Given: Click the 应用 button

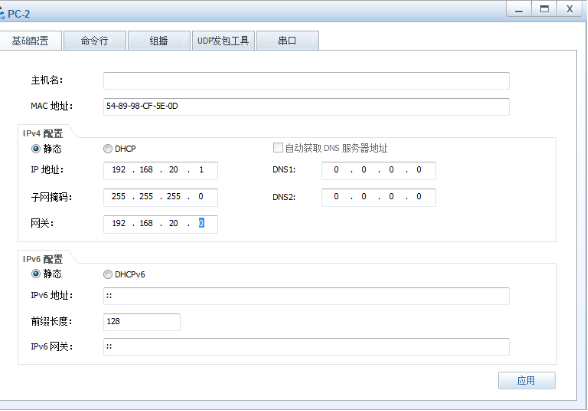Looking at the screenshot, I should pyautogui.click(x=526, y=381).
